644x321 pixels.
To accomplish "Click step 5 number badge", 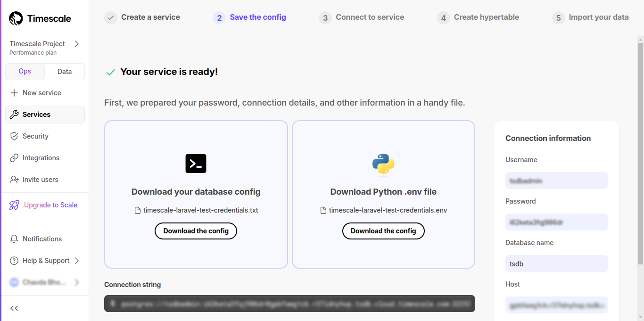I will 559,18.
